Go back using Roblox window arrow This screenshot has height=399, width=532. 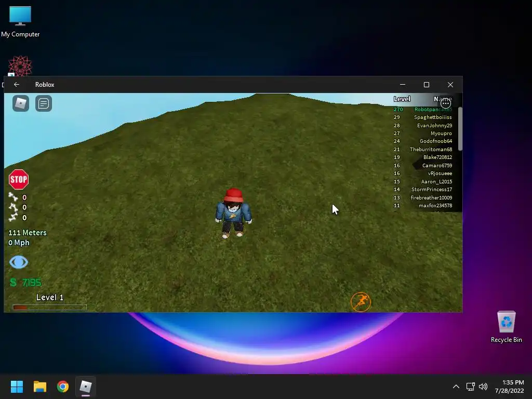click(x=16, y=85)
